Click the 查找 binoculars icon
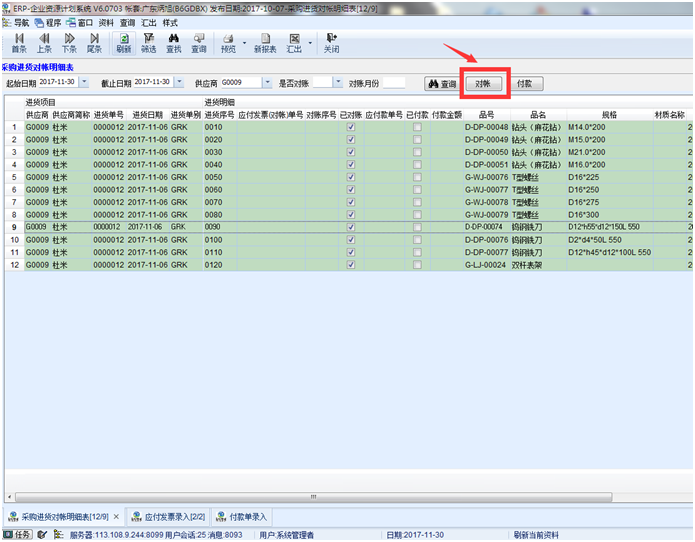695x542 pixels. (x=173, y=42)
